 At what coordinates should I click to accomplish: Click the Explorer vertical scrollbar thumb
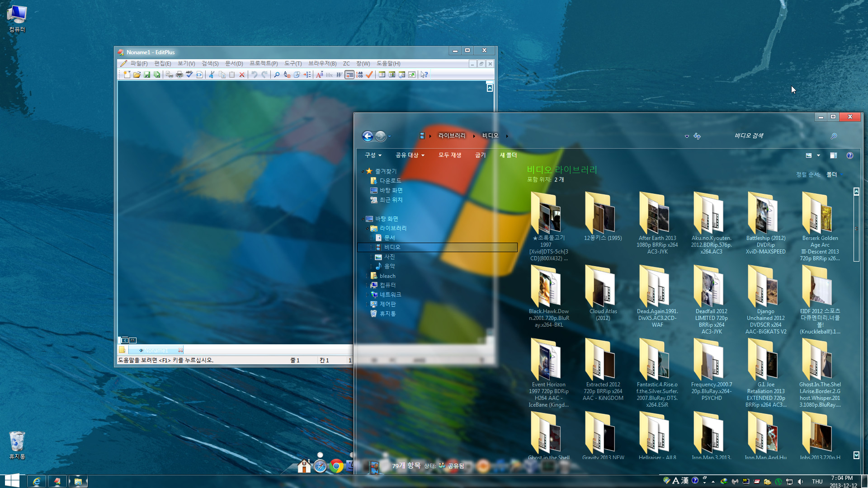tap(856, 228)
